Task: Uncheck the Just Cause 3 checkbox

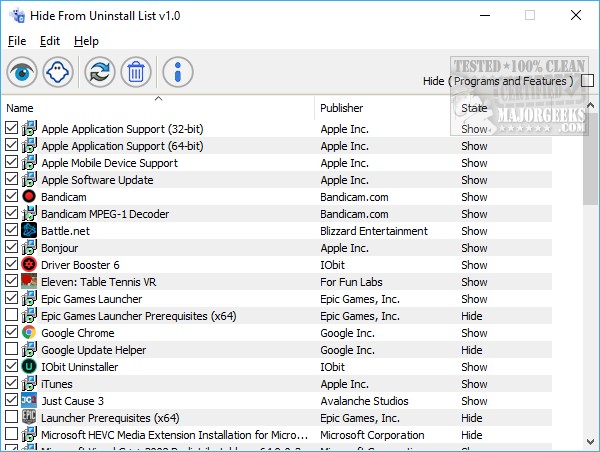Action: pyautogui.click(x=11, y=400)
